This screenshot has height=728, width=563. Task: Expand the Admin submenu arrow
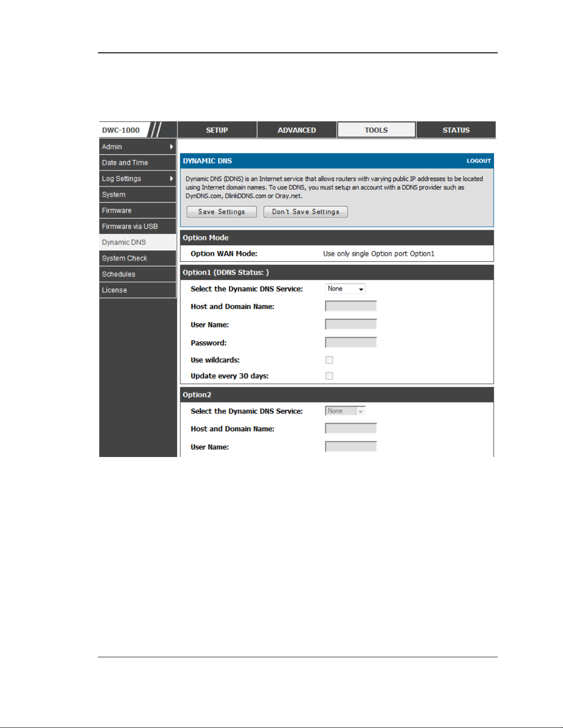tap(171, 147)
